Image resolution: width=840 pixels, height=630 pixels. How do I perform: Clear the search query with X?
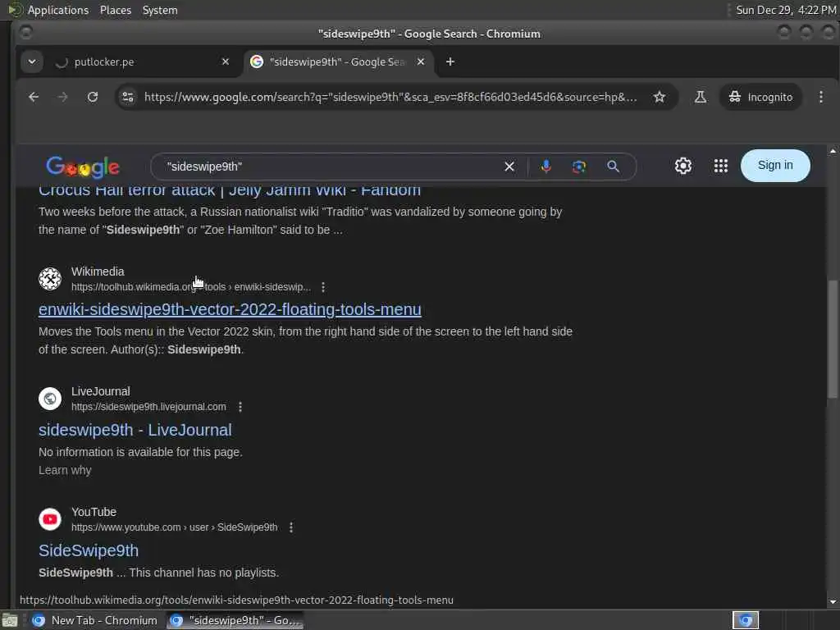click(509, 167)
